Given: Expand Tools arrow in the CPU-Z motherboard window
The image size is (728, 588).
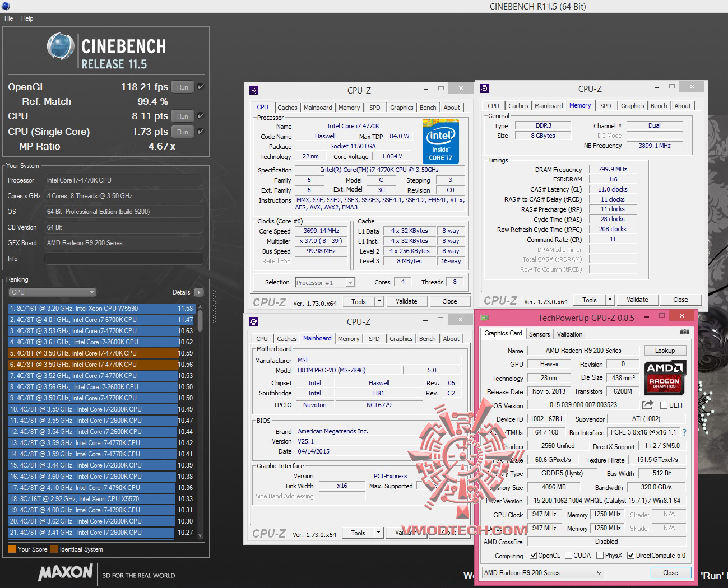Looking at the screenshot, I should tap(379, 533).
